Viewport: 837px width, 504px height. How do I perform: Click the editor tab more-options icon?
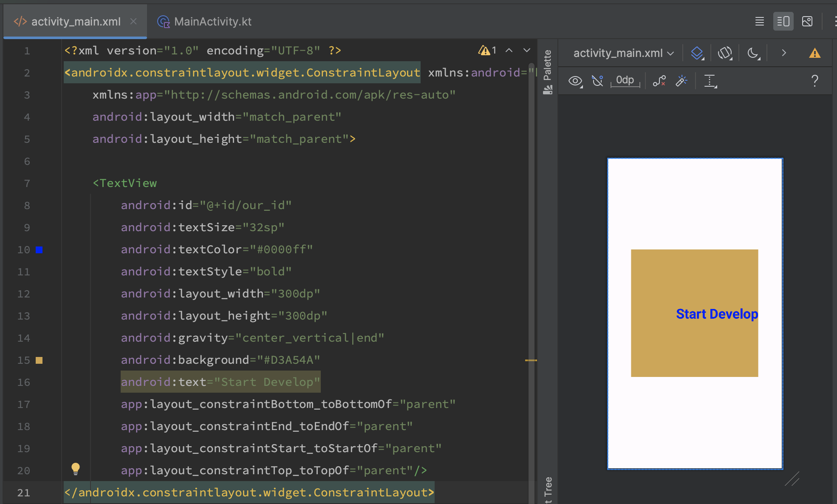834,21
